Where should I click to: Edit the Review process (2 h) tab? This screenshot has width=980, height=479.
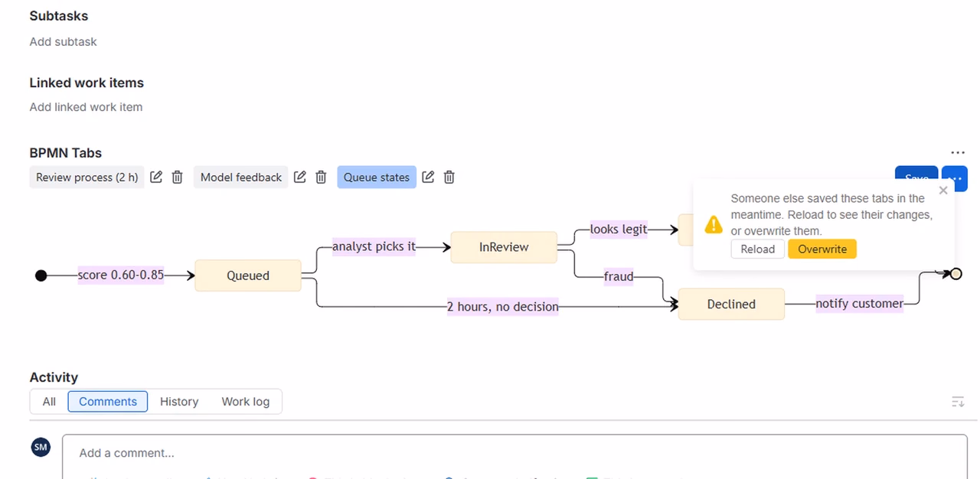(x=156, y=177)
